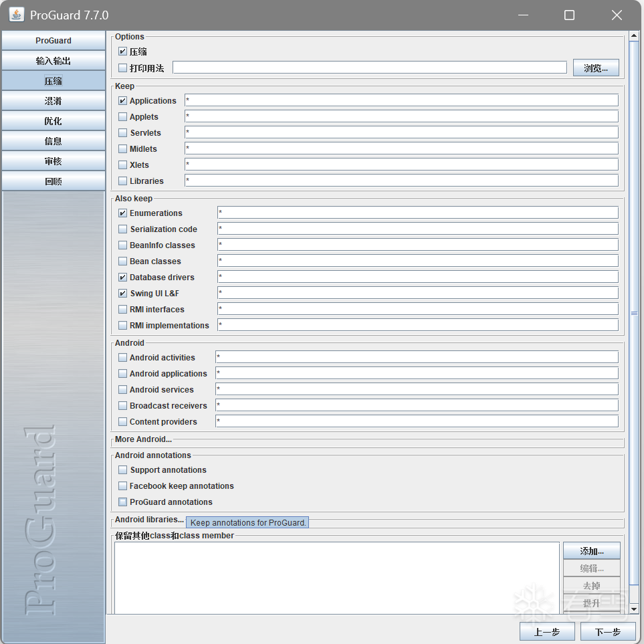
Task: Click the Applications filter text field
Action: click(401, 100)
